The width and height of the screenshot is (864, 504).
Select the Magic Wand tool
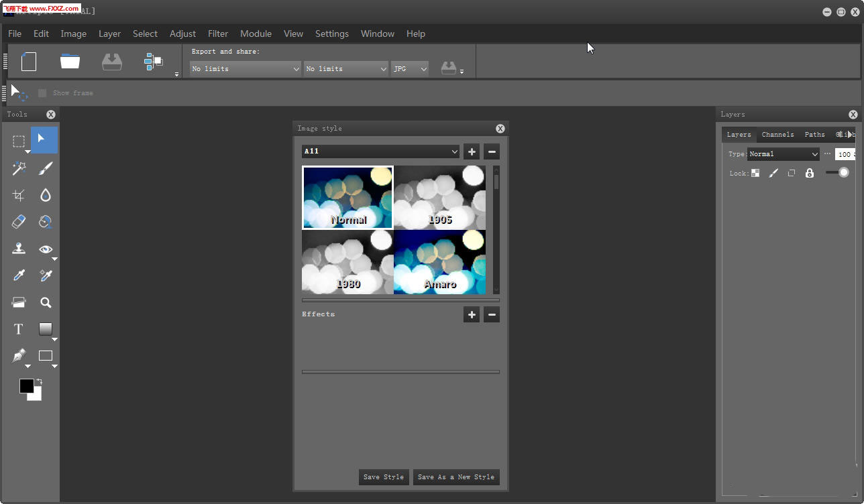pyautogui.click(x=19, y=168)
